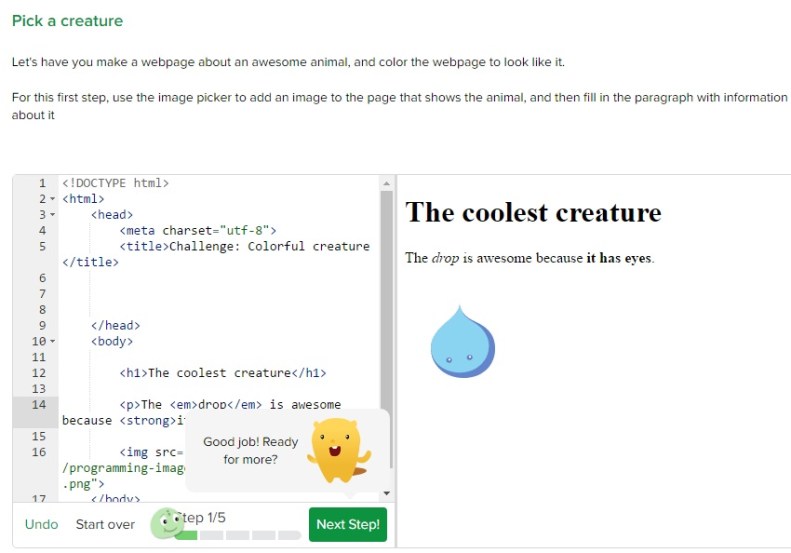
Task: Collapse the html tag fold arrow
Action: click(x=52, y=199)
